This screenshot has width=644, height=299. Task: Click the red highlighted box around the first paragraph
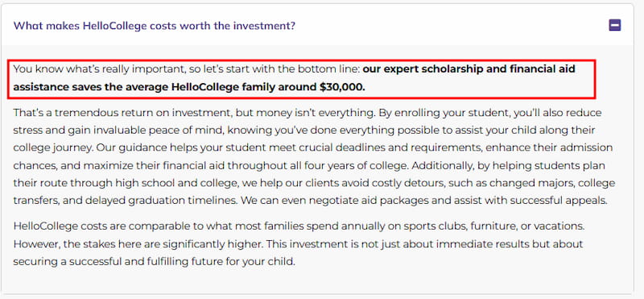[301, 79]
